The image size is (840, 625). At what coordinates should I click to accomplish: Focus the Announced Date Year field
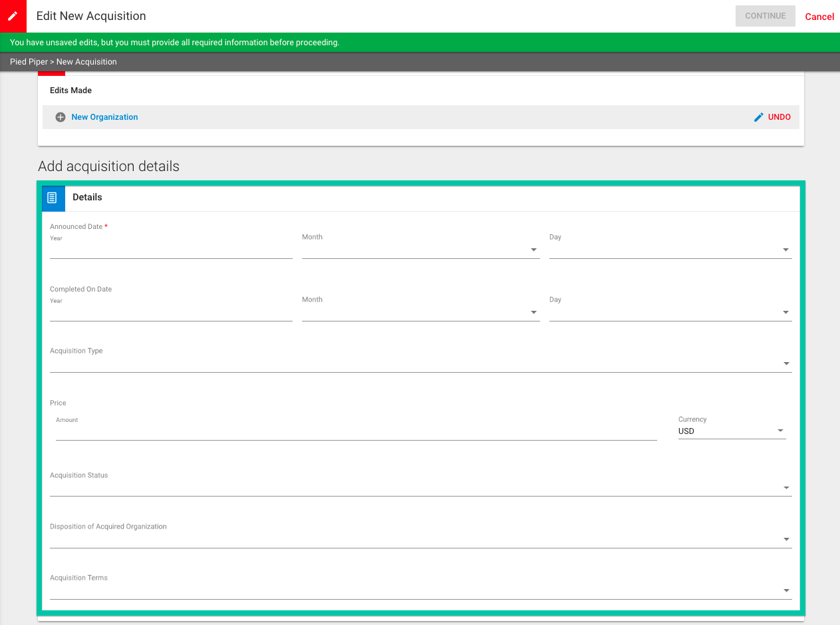tap(171, 250)
